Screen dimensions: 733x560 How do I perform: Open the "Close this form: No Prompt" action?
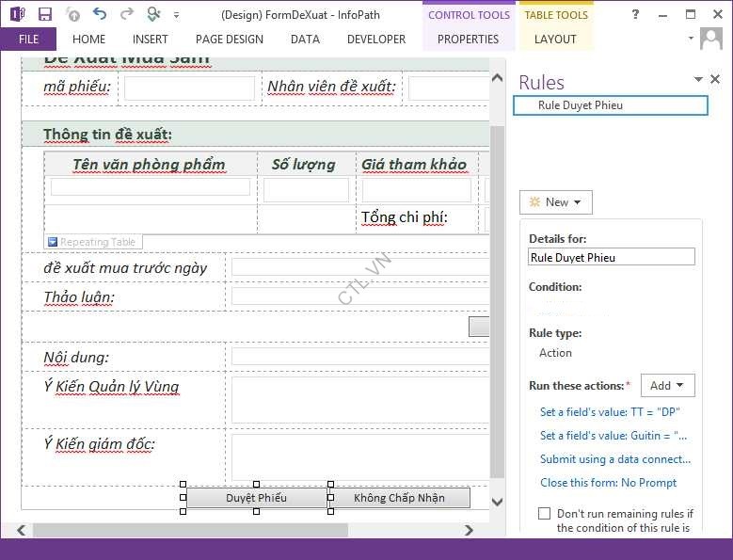[608, 483]
